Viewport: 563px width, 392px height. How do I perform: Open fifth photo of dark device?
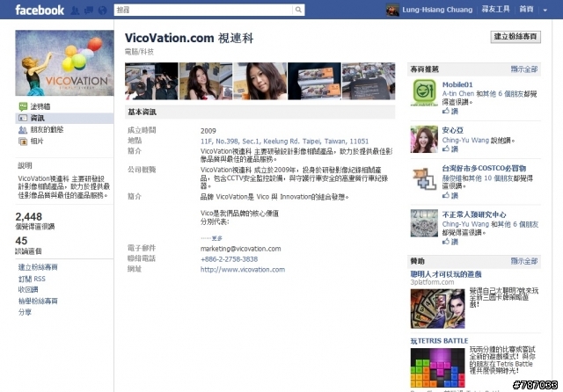pyautogui.click(x=369, y=81)
